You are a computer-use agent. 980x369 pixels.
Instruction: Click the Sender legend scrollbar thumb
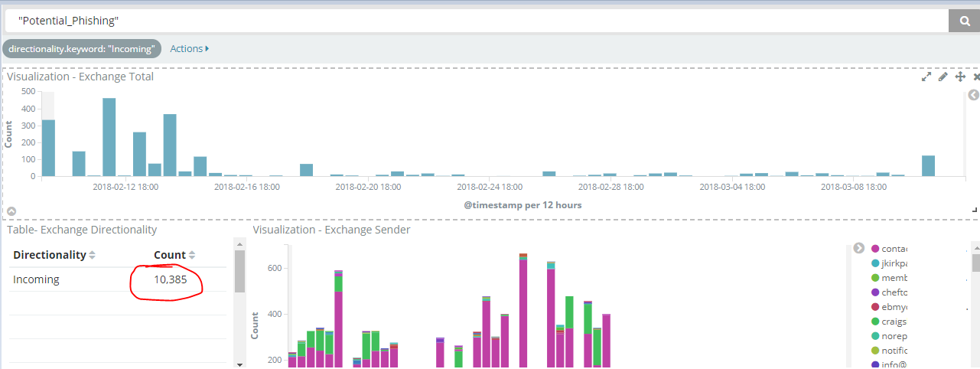(976, 263)
